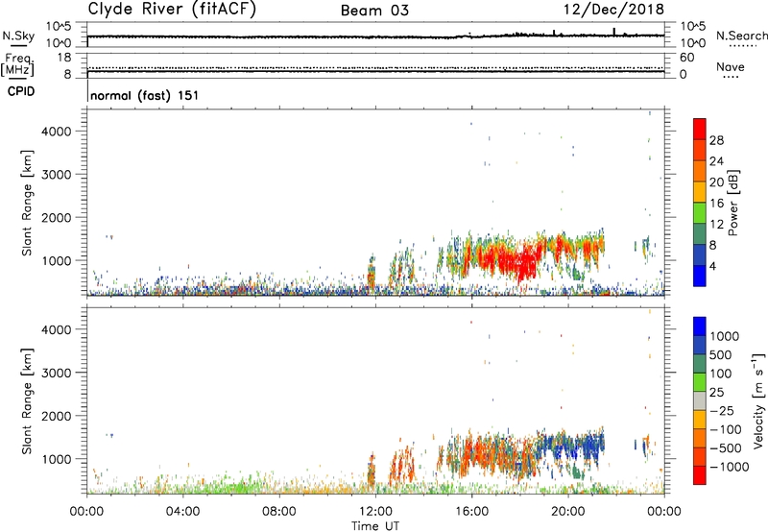Viewport: 768px width, 532px height.
Task: Click the "Power [dB]" color bar title
Action: 733,203
